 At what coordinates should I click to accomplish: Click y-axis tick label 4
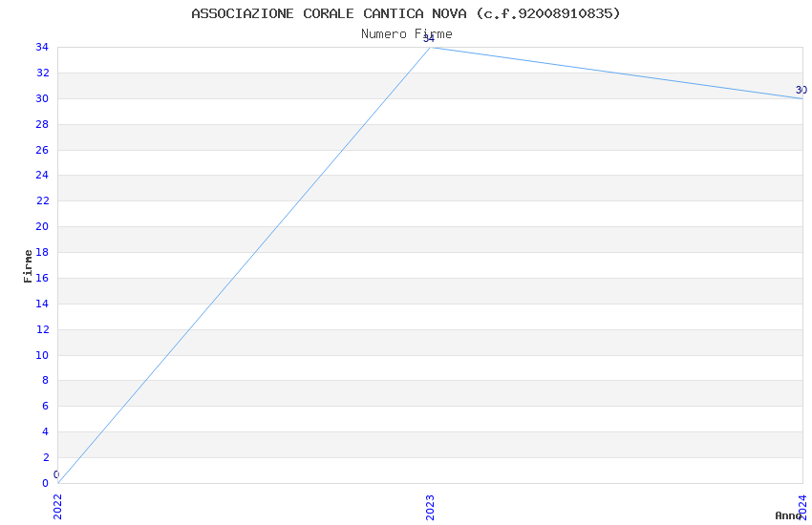pyautogui.click(x=46, y=431)
